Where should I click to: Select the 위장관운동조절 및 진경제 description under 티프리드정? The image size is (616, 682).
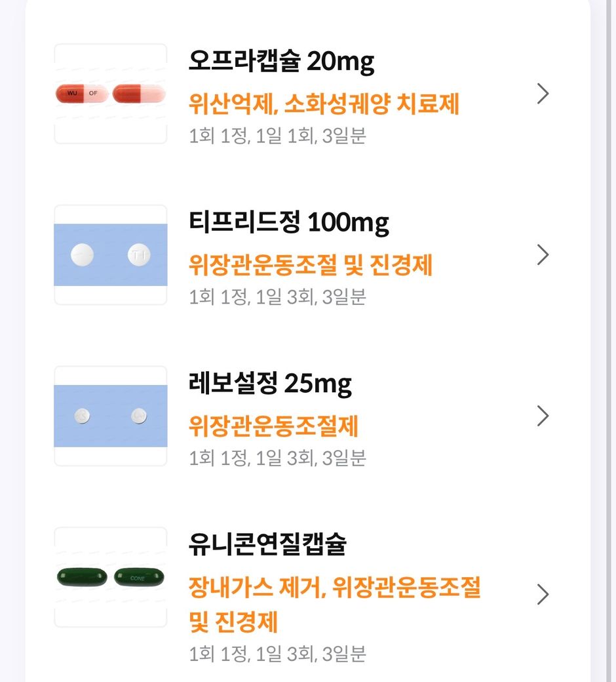(311, 265)
